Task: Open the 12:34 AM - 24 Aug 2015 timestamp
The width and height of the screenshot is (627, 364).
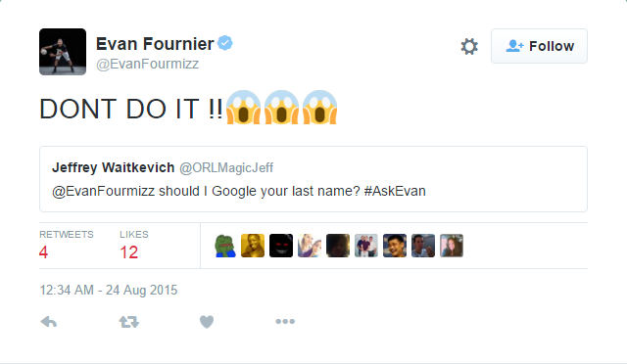Action: point(109,290)
